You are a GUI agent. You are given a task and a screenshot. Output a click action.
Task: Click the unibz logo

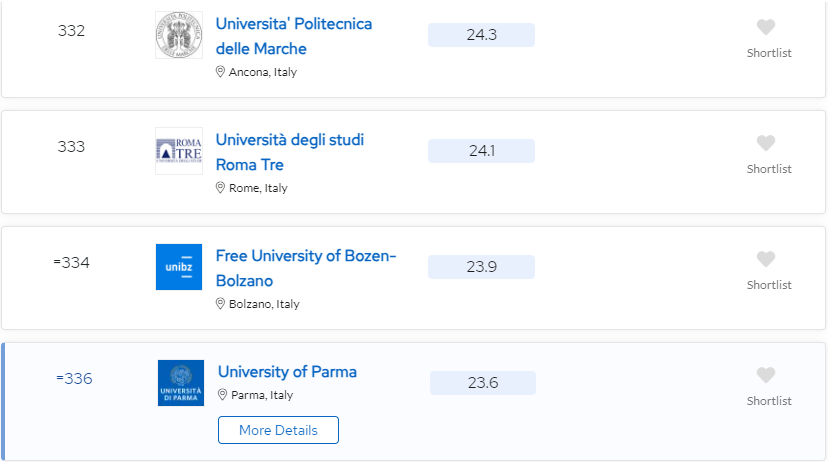point(179,267)
